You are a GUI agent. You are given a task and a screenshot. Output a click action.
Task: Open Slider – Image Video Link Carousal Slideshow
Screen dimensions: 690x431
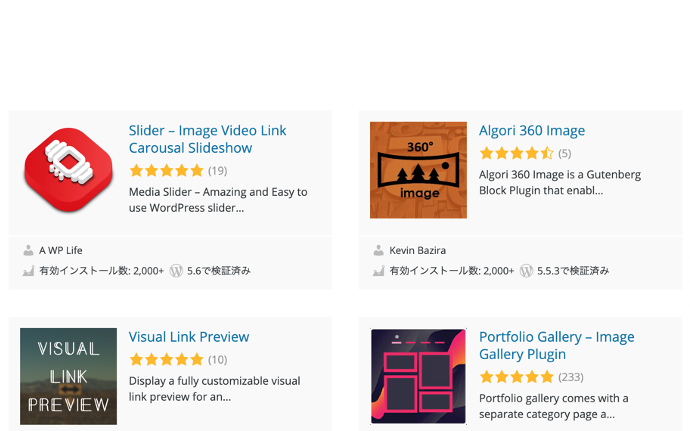(x=207, y=139)
